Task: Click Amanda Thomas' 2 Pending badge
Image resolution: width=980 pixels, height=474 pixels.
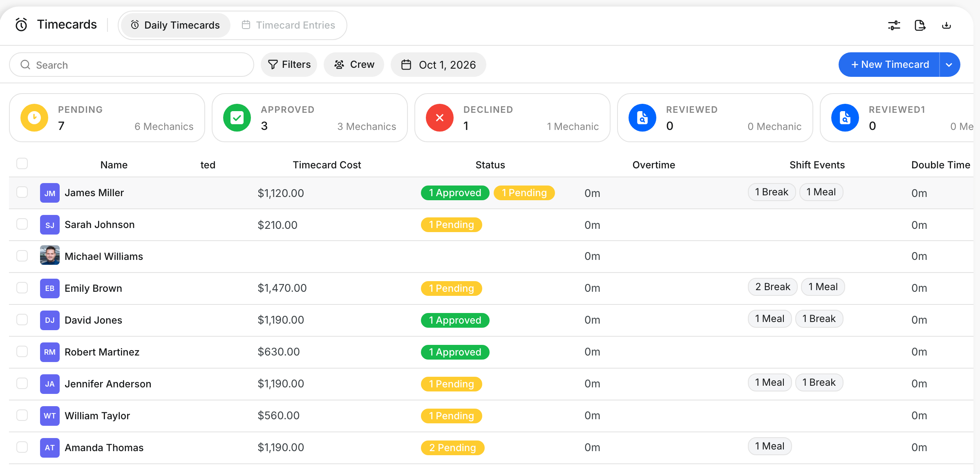Action: [x=453, y=448]
